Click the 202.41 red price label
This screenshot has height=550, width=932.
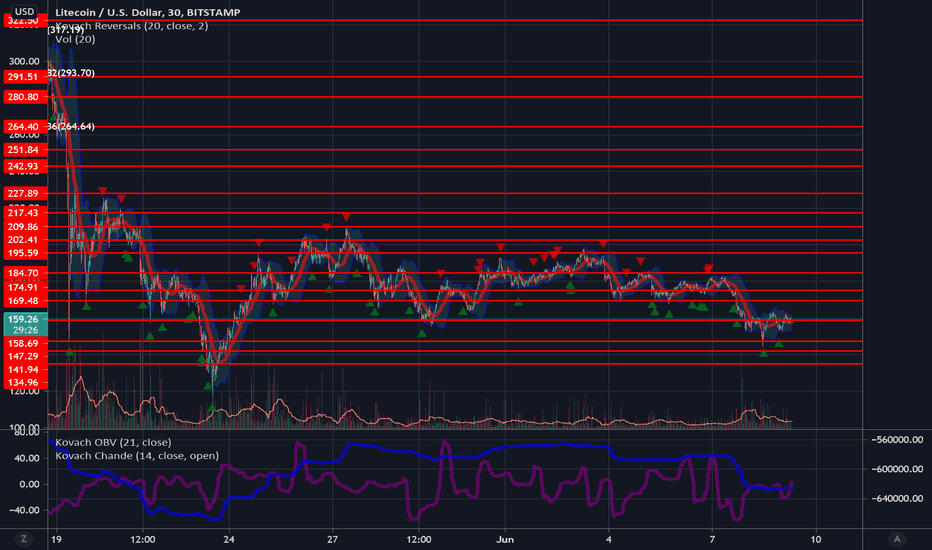[25, 240]
